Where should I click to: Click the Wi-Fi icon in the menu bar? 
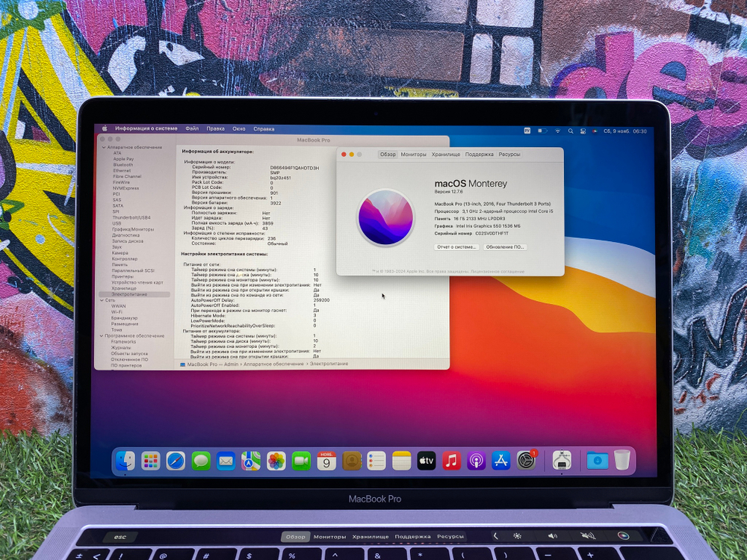click(x=558, y=129)
